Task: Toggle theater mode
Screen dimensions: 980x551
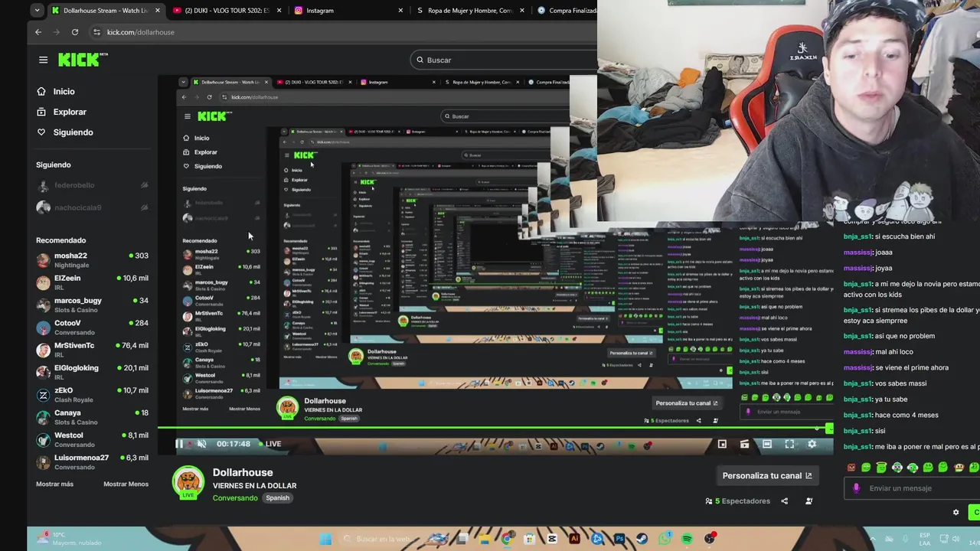Action: (x=767, y=444)
